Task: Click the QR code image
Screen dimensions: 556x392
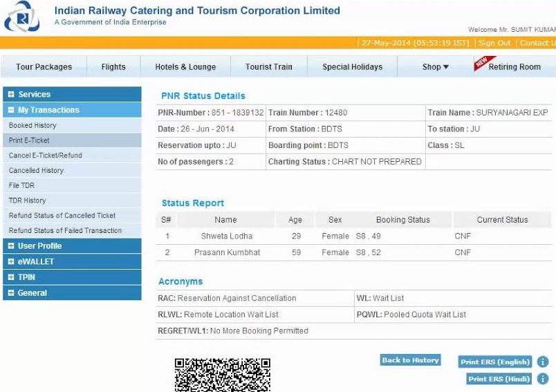Action: click(x=222, y=375)
